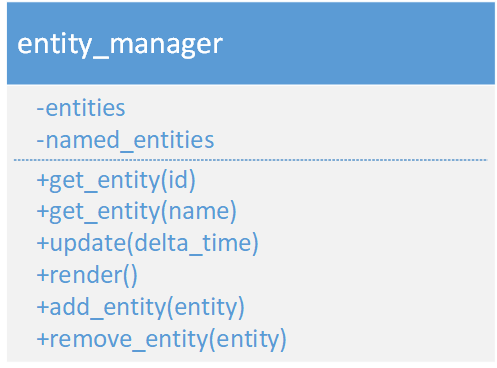Click the dotted divider between attributes and methods
Viewport: 497px width, 368px height.
(251, 160)
